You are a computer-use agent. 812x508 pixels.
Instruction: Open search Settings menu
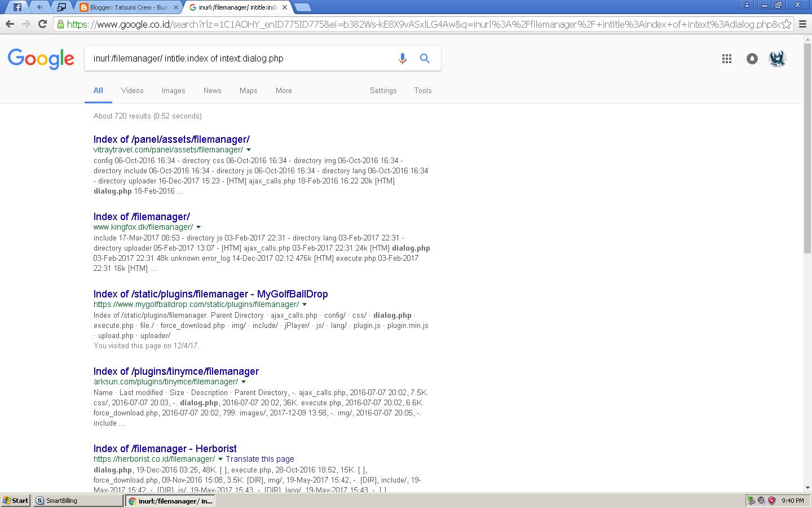click(383, 90)
